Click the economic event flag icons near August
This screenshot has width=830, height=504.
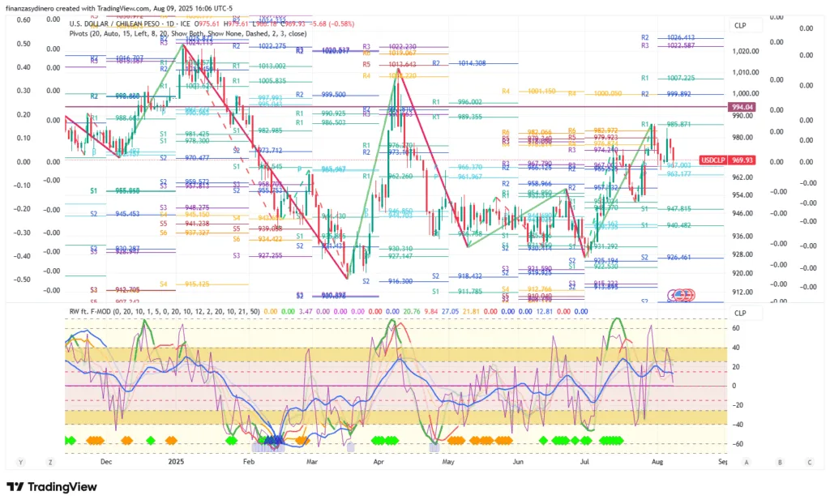(681, 295)
